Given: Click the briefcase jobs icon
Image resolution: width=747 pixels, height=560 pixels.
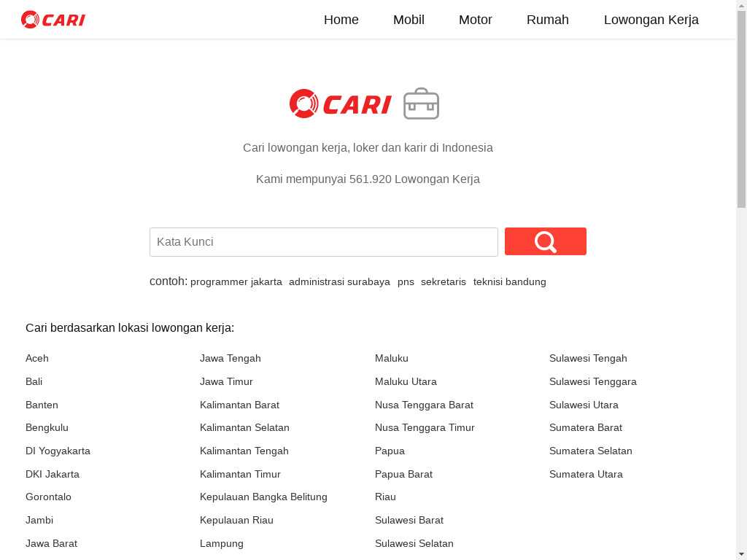Looking at the screenshot, I should (x=421, y=104).
